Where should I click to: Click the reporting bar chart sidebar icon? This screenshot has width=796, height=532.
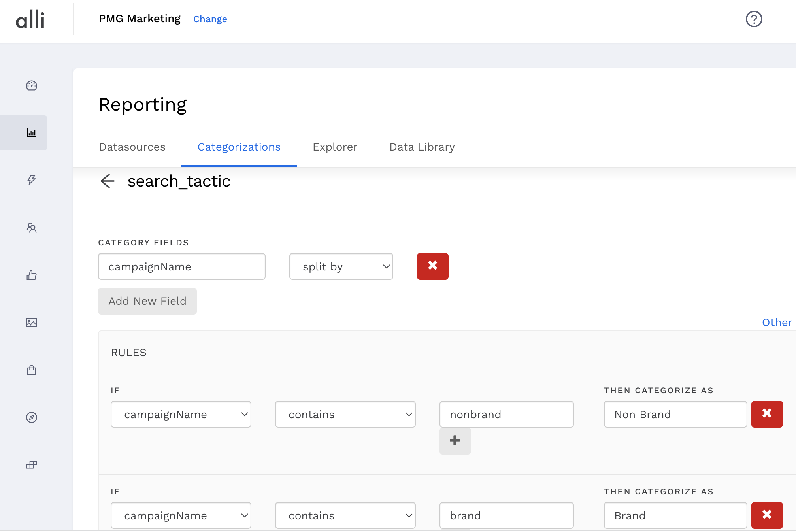[32, 133]
